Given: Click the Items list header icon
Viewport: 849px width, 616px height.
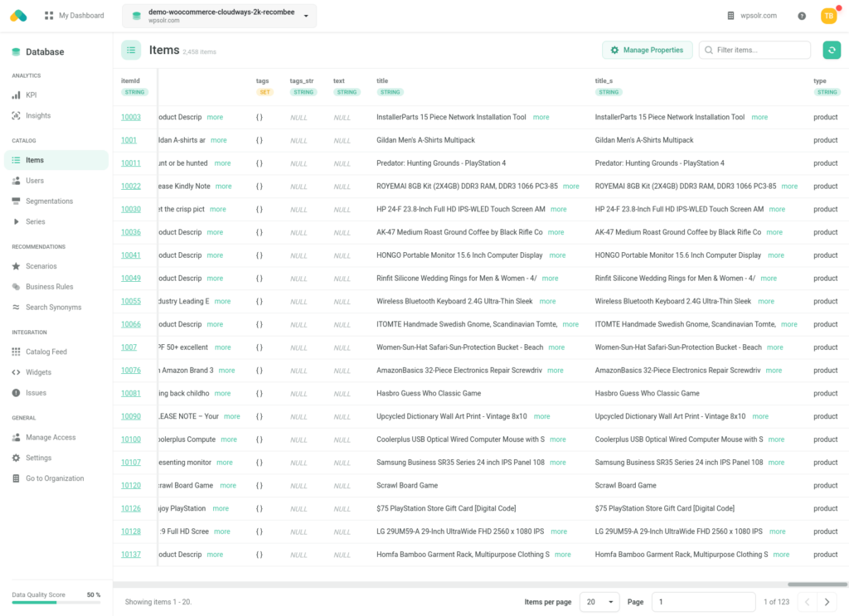Looking at the screenshot, I should tap(131, 51).
